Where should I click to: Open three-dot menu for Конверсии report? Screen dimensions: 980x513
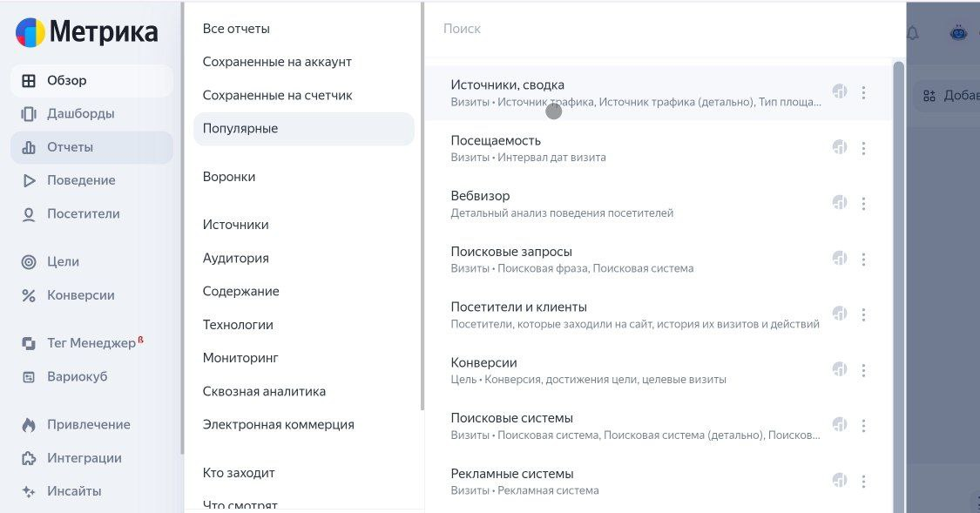click(863, 370)
